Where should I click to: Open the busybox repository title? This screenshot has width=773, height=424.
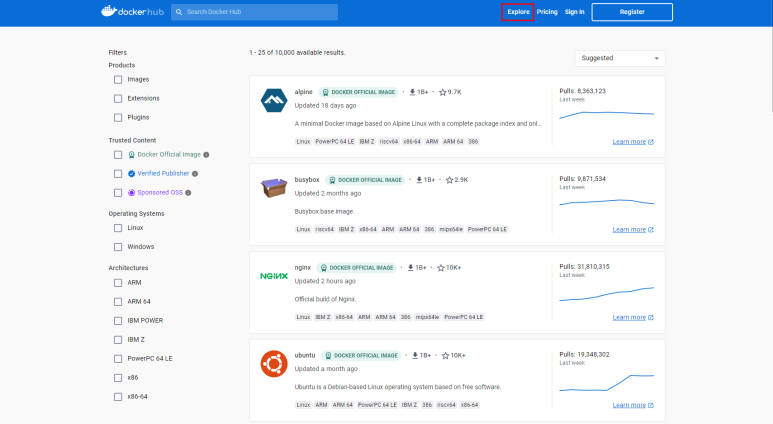coord(307,180)
